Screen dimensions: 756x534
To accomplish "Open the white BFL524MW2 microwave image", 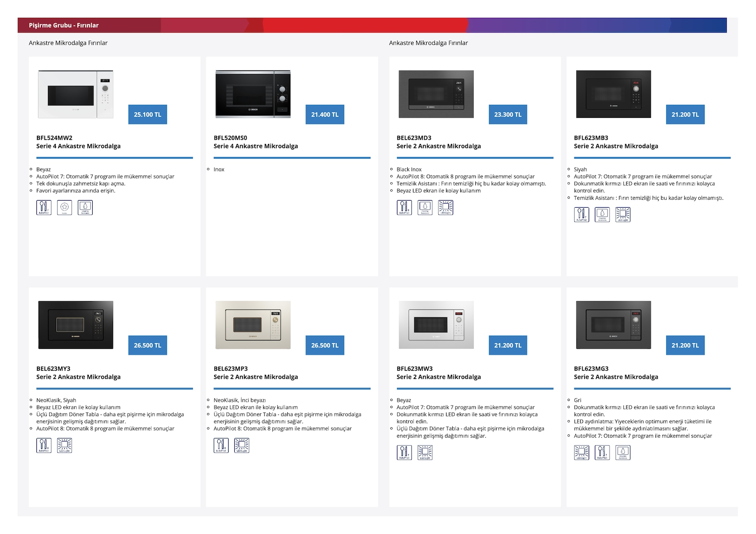I will (x=76, y=94).
